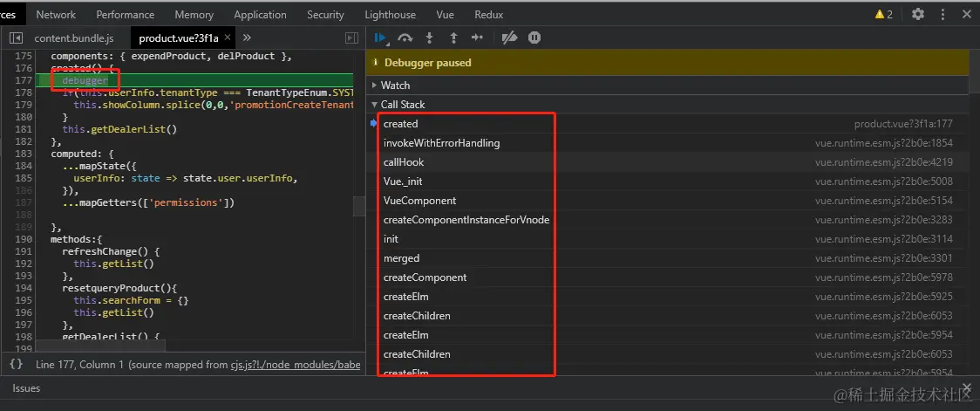Hide debugger sidebar toggle icon

click(x=352, y=38)
